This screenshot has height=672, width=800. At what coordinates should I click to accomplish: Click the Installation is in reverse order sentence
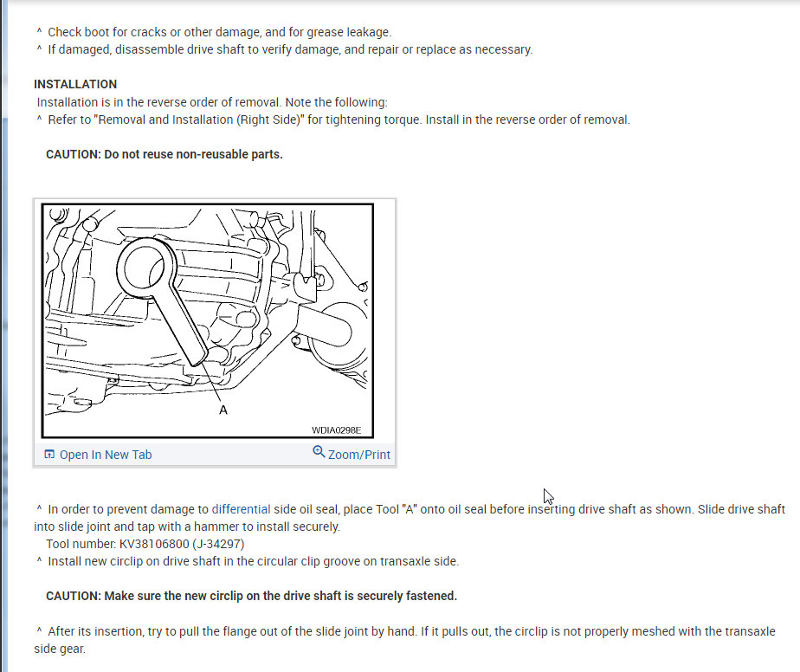point(212,102)
